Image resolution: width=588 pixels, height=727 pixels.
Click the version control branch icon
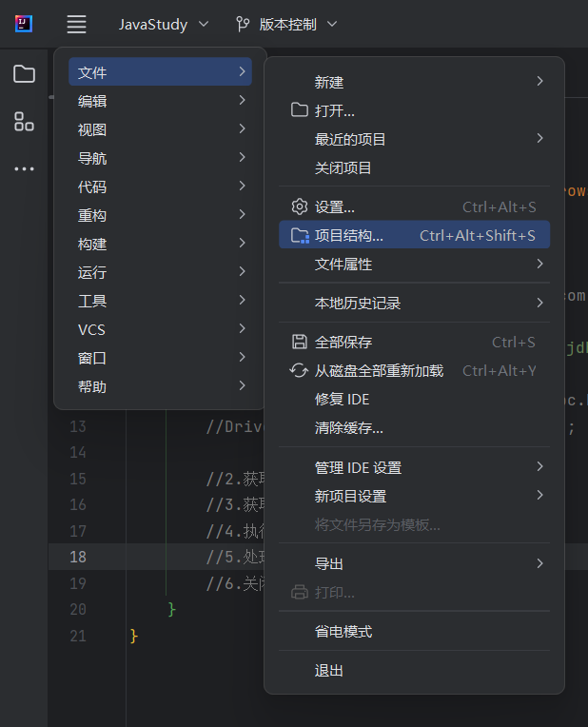(243, 24)
